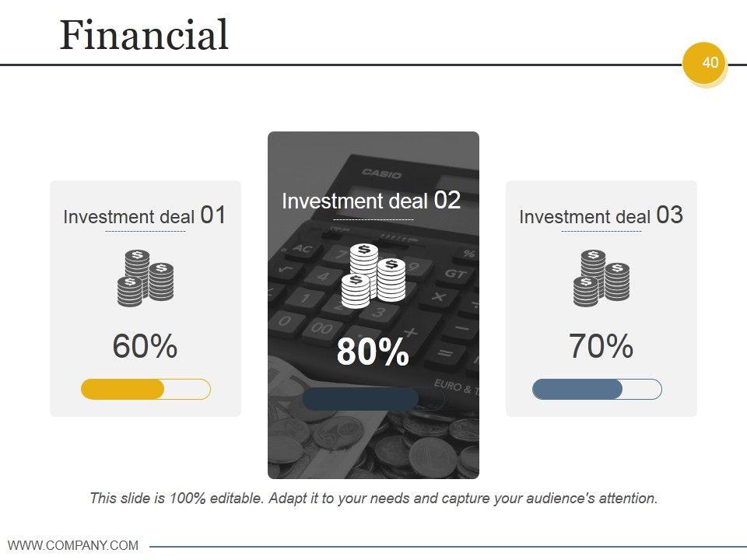Click the GT key on the calculator image
This screenshot has height=560, width=747.
coord(454,273)
